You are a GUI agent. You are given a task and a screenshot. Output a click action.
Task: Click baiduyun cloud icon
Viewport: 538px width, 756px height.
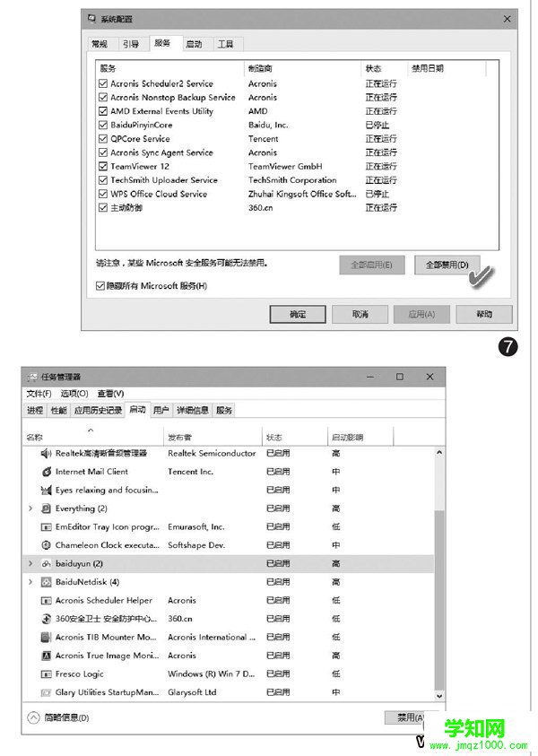(x=47, y=563)
